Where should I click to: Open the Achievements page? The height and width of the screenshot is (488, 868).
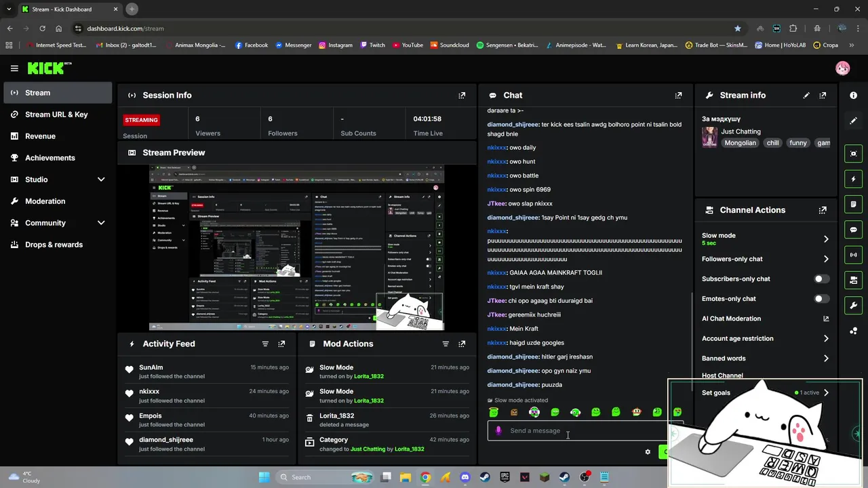tap(58, 158)
